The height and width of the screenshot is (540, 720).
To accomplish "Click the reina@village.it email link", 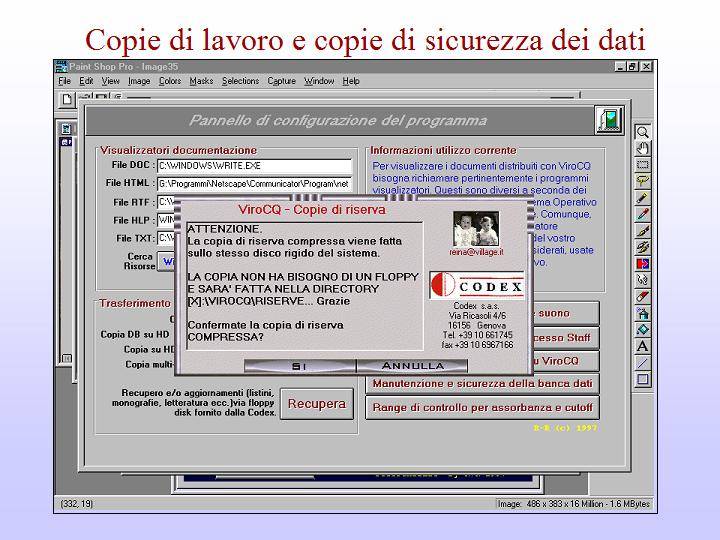I will tap(476, 252).
